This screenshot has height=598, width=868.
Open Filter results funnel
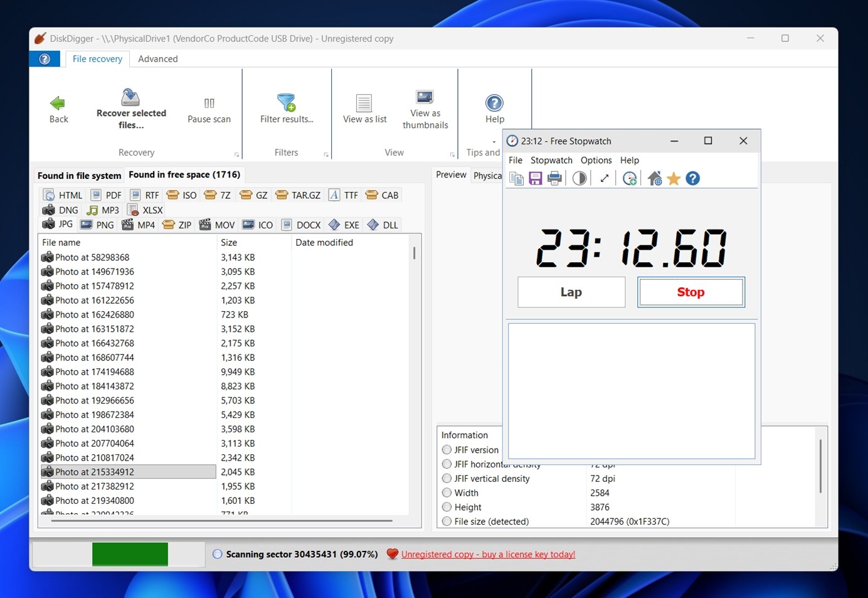(287, 102)
